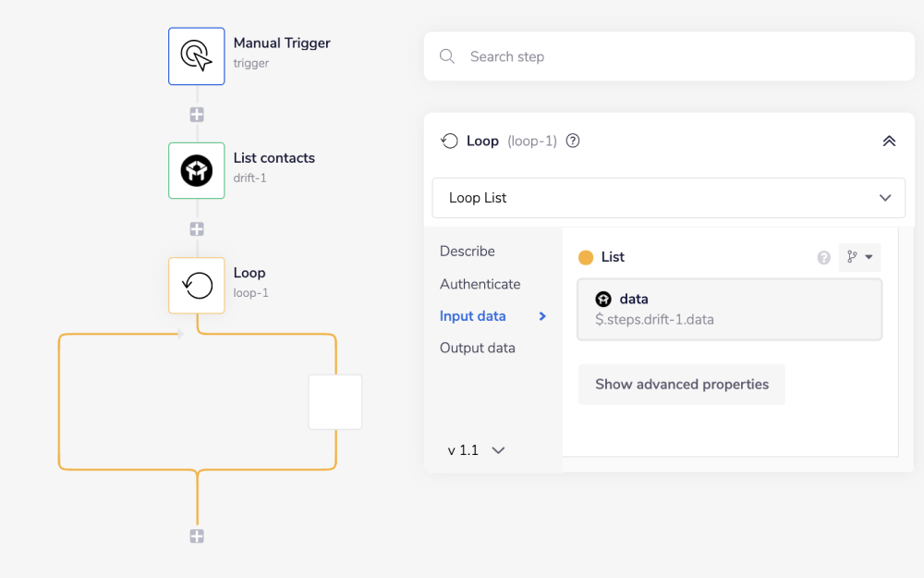The height and width of the screenshot is (578, 924).
Task: Select the Manual Trigger step icon
Action: point(196,56)
